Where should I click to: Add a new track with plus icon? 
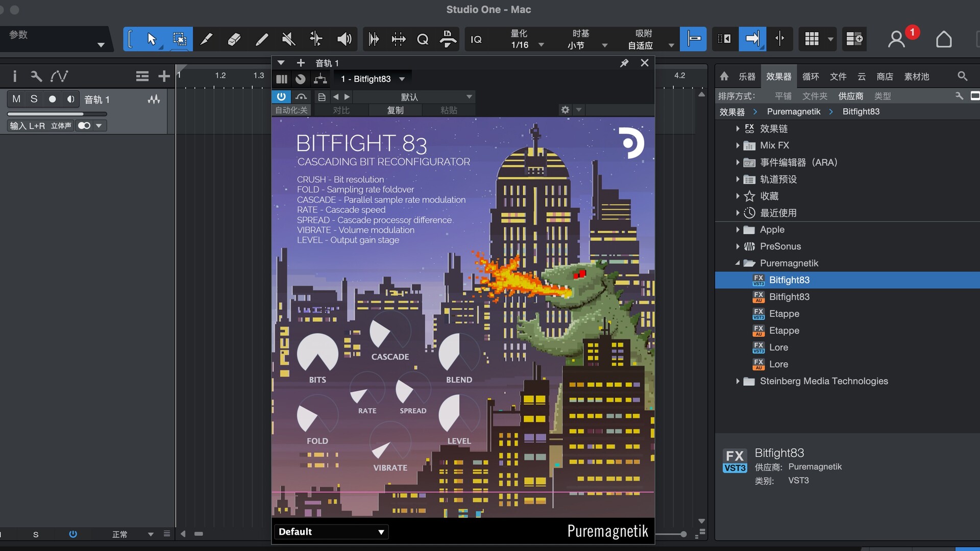[x=164, y=77]
